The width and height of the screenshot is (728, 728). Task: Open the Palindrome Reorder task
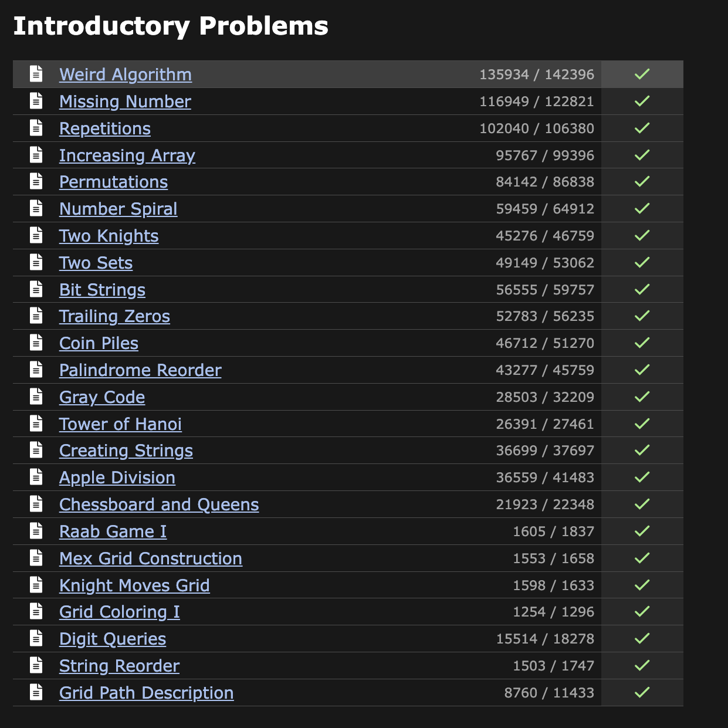pyautogui.click(x=140, y=370)
